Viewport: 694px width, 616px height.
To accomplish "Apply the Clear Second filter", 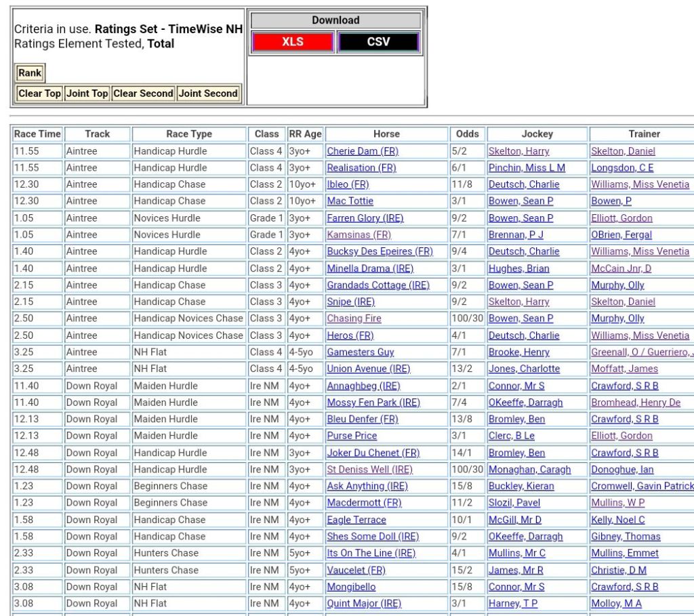I will click(x=143, y=94).
